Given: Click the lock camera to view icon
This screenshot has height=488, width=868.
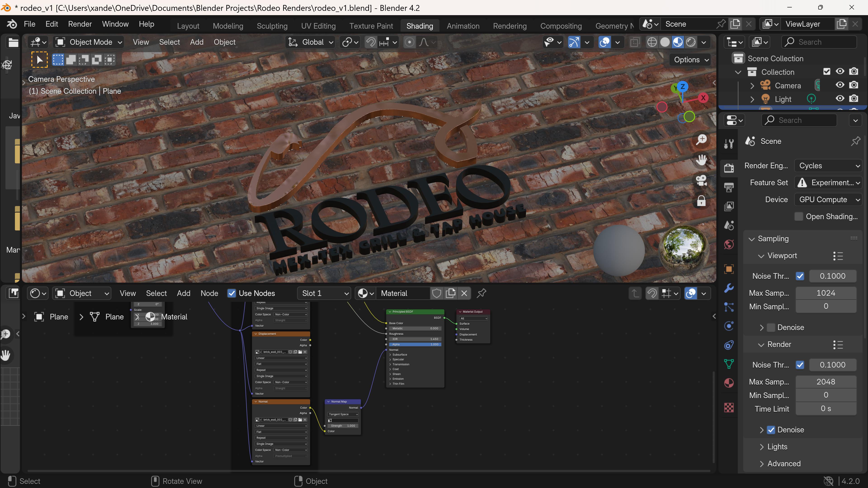Looking at the screenshot, I should (702, 201).
